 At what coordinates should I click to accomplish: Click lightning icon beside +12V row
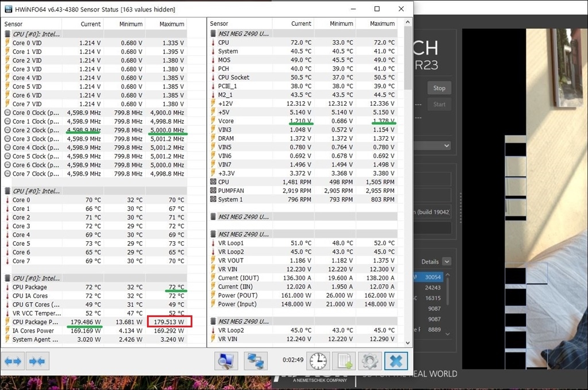[213, 103]
